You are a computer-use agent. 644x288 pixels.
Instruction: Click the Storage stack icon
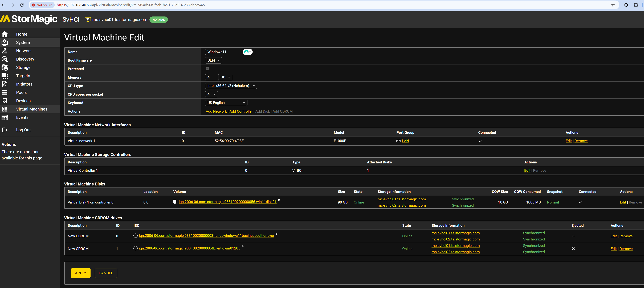click(x=5, y=67)
